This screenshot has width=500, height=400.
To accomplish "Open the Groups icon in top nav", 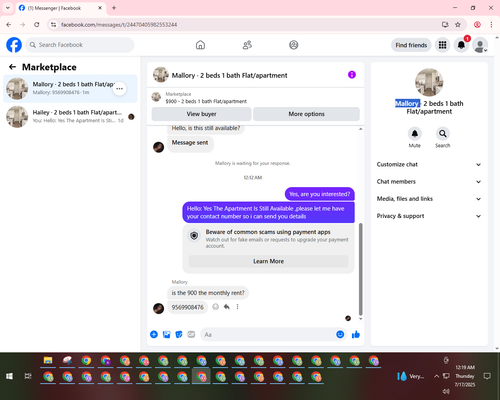I will (294, 45).
